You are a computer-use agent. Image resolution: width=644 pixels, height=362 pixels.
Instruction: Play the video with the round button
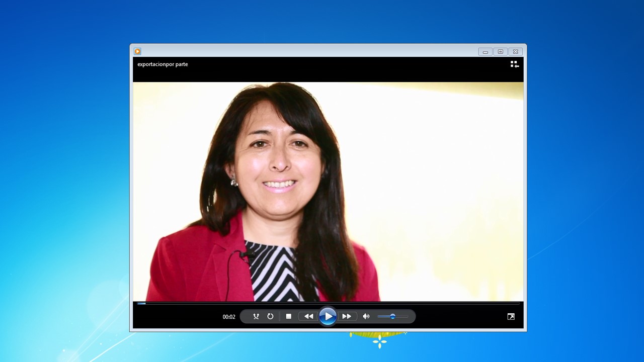[328, 316]
